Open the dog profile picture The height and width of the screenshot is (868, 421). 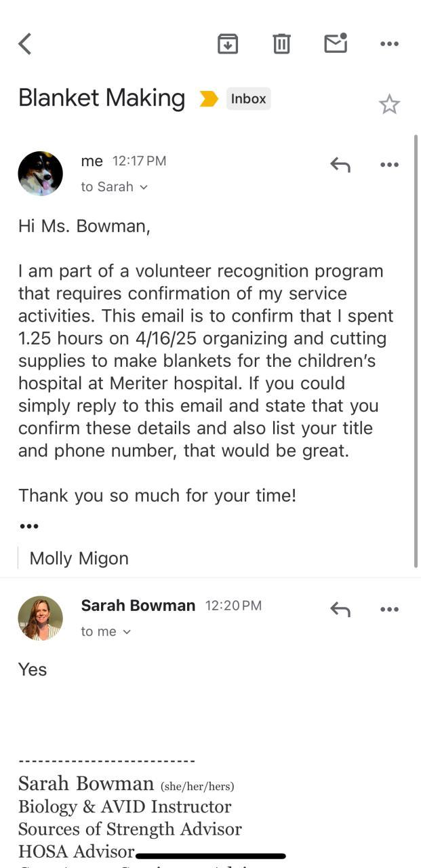41,174
